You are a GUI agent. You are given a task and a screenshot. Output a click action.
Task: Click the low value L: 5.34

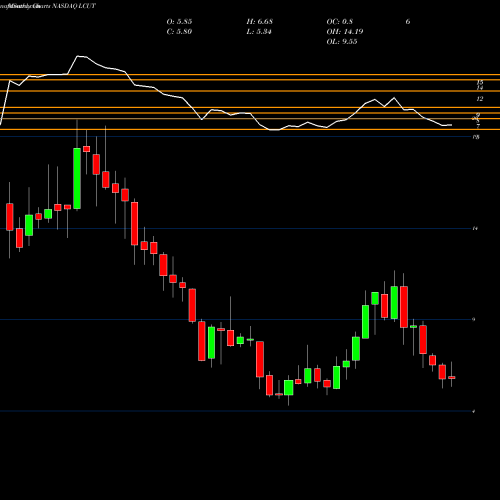pyautogui.click(x=259, y=32)
